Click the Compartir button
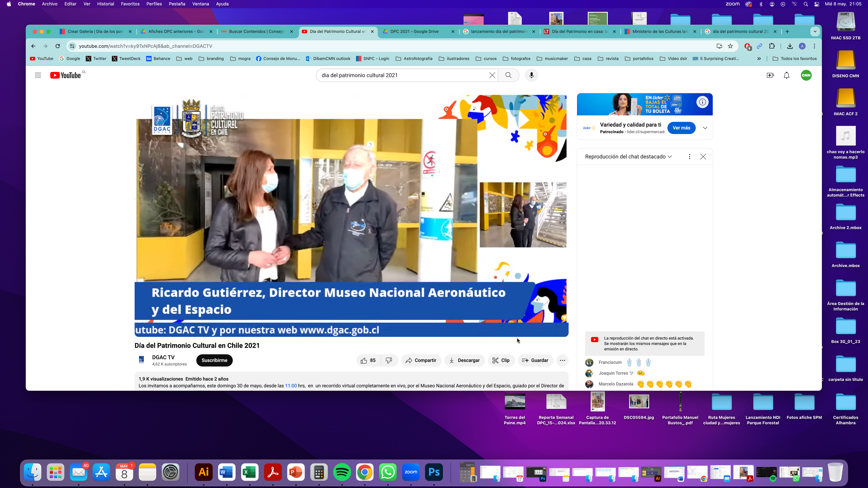 [x=421, y=360]
